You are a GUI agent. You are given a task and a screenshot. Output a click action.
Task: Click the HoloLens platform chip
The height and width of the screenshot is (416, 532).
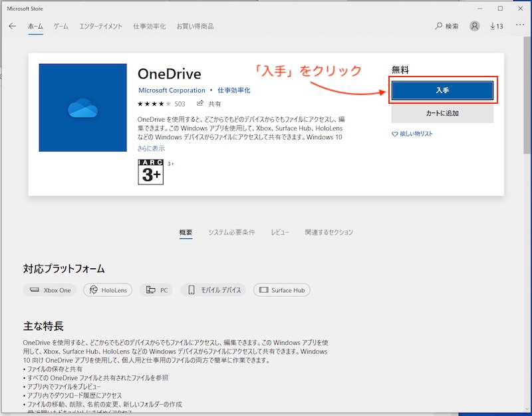coord(108,290)
